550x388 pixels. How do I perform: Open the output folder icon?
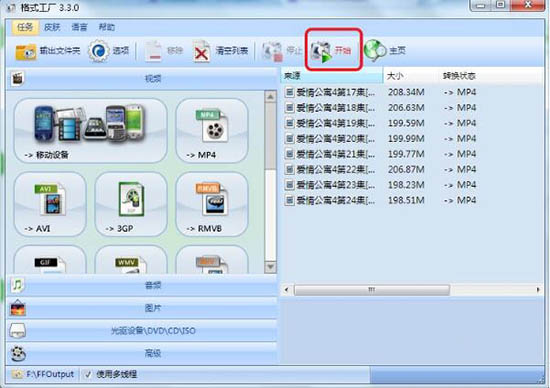point(26,52)
